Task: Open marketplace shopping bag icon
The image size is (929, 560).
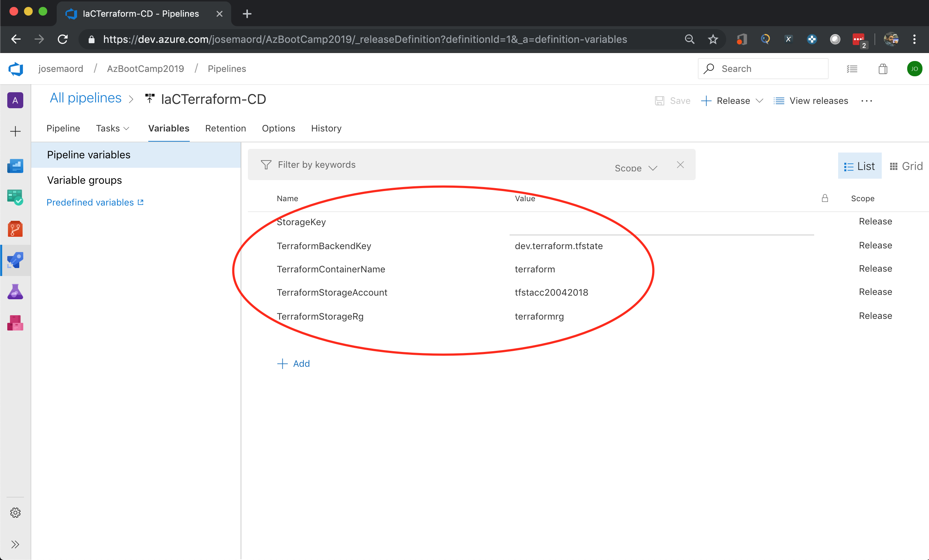Action: click(x=882, y=69)
